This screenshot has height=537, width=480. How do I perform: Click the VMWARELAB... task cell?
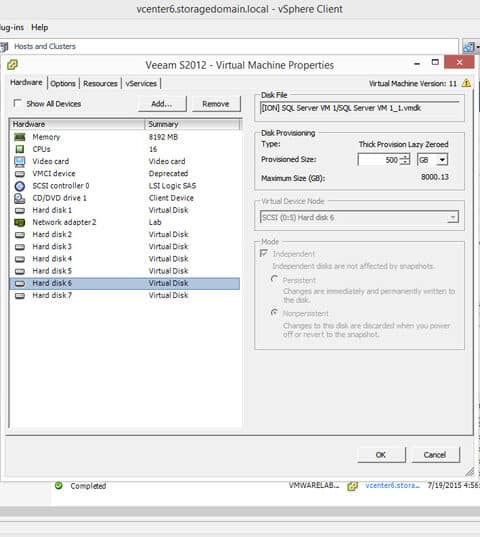314,485
